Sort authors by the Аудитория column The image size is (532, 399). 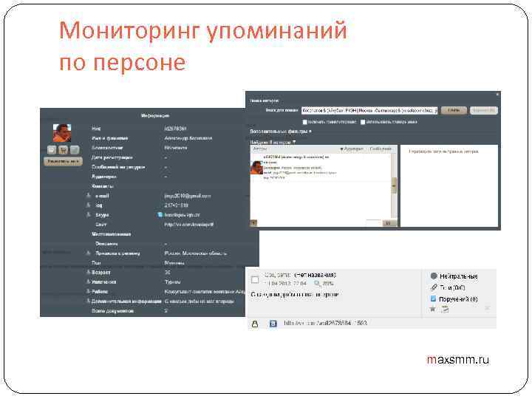click(x=352, y=149)
